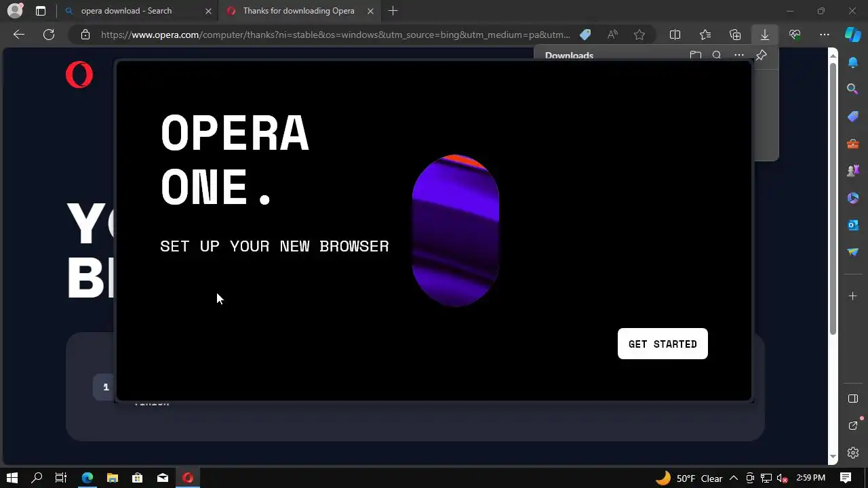Click the Opera logo on the page
This screenshot has width=868, height=488.
pyautogui.click(x=79, y=75)
